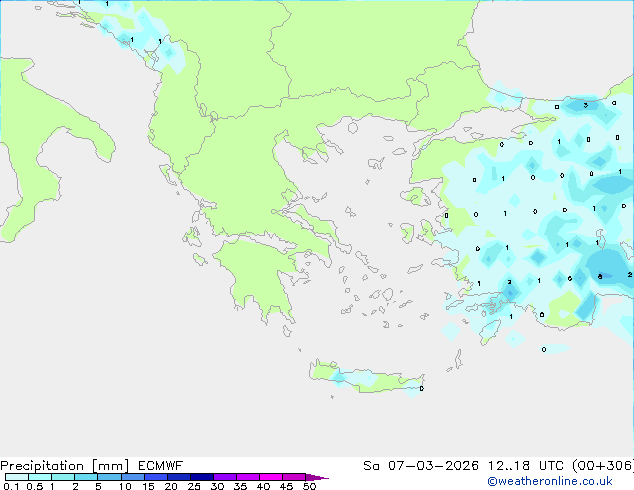634x490 pixels.
Task: Click the legend label '20'
Action: tap(171, 486)
